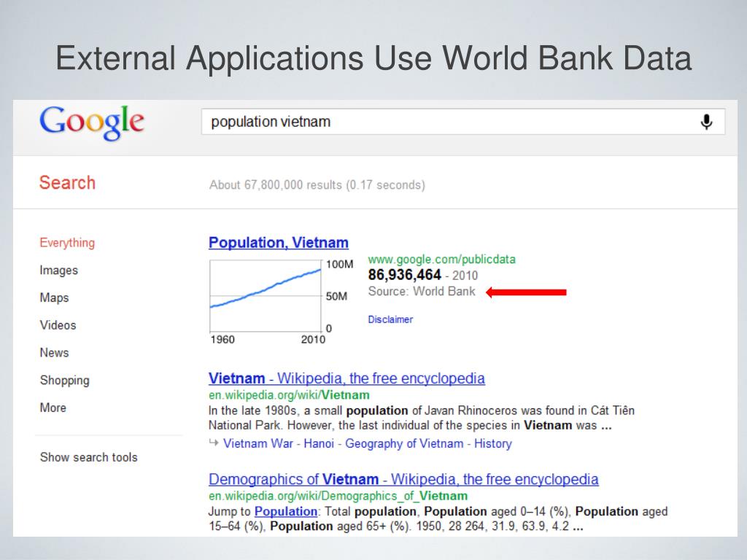Click the Google logo
The height and width of the screenshot is (560, 747).
pyautogui.click(x=91, y=122)
